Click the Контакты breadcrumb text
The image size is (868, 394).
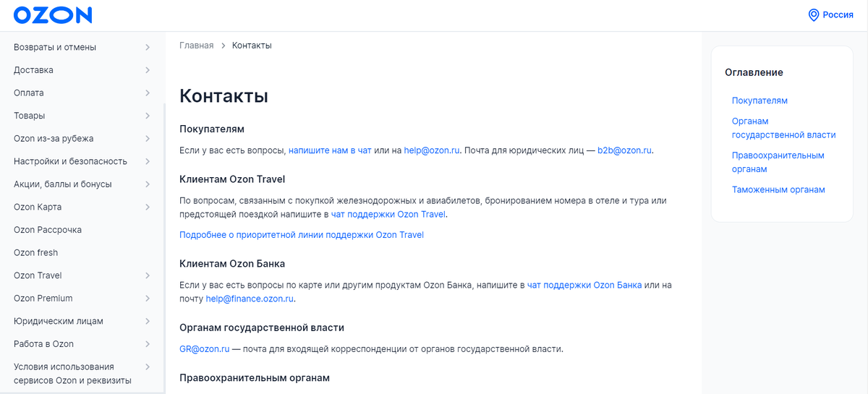click(252, 46)
